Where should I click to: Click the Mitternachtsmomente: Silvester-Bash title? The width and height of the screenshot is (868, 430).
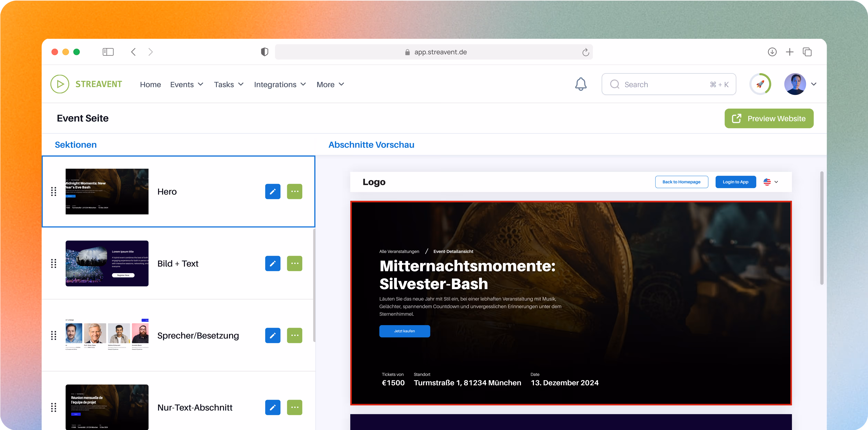(x=467, y=275)
